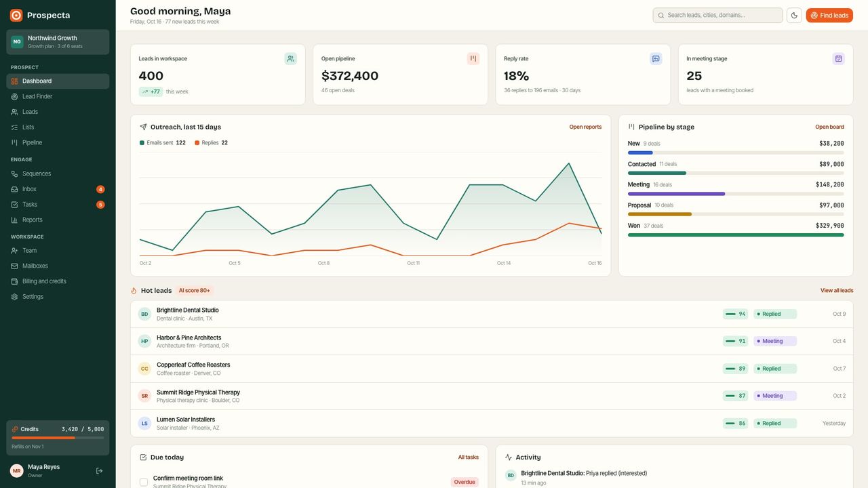868x488 pixels.
Task: Click the Pipeline icon in the sidebar
Action: pyautogui.click(x=15, y=142)
